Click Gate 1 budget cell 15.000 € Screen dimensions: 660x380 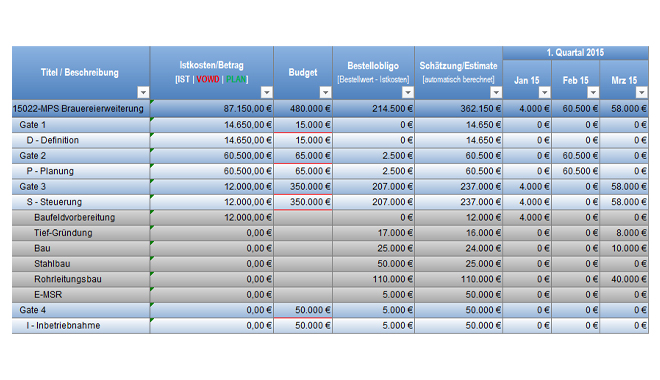click(303, 125)
